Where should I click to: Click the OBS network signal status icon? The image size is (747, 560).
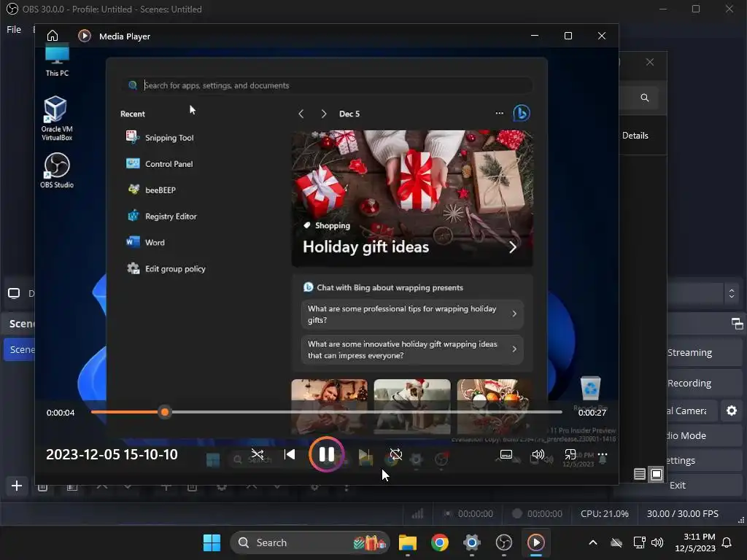[x=417, y=513]
